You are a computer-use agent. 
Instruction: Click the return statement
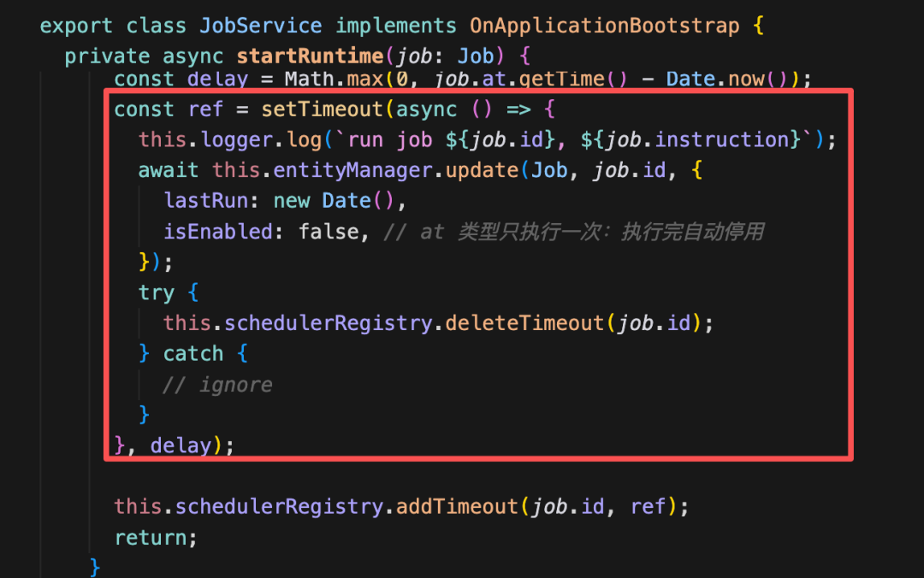point(156,538)
